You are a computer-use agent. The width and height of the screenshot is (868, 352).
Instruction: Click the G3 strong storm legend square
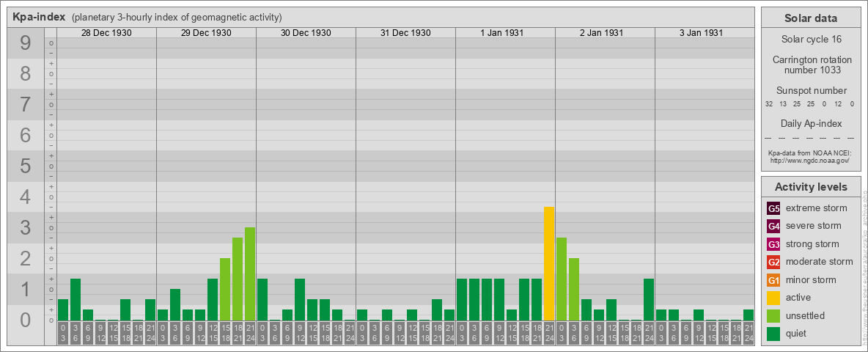(x=773, y=244)
